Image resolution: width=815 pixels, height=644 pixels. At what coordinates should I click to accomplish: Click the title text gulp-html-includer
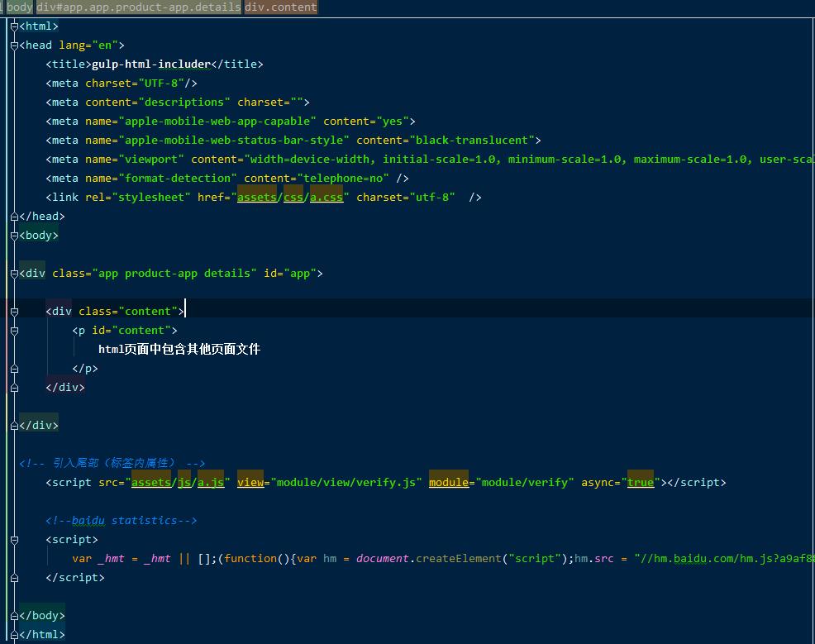[x=151, y=64]
